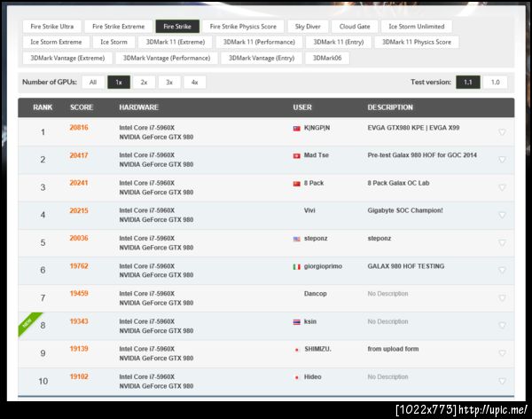Filter results by 1x GPU

coord(119,82)
